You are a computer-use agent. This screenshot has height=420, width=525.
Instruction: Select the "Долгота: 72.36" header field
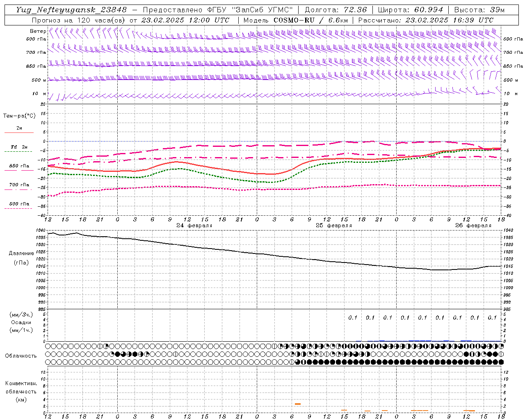point(336,10)
